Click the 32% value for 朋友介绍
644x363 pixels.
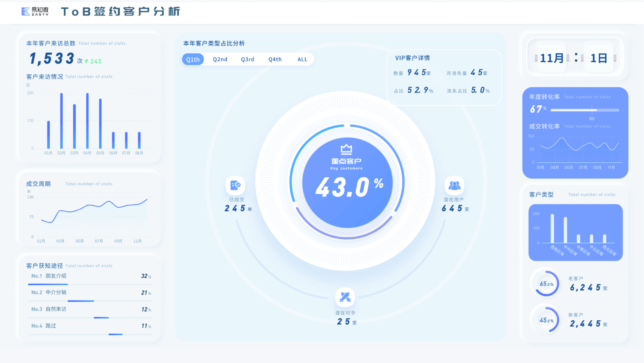146,276
